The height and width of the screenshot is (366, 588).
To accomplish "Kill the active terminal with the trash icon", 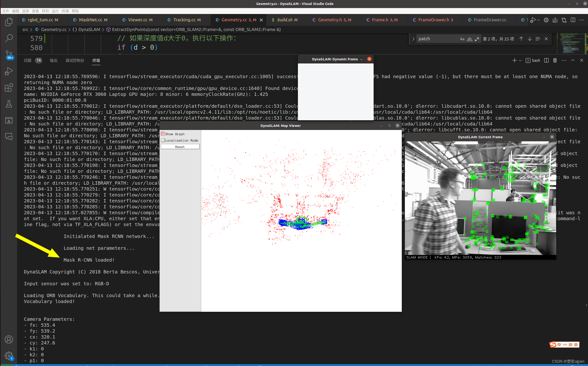I will (x=555, y=60).
